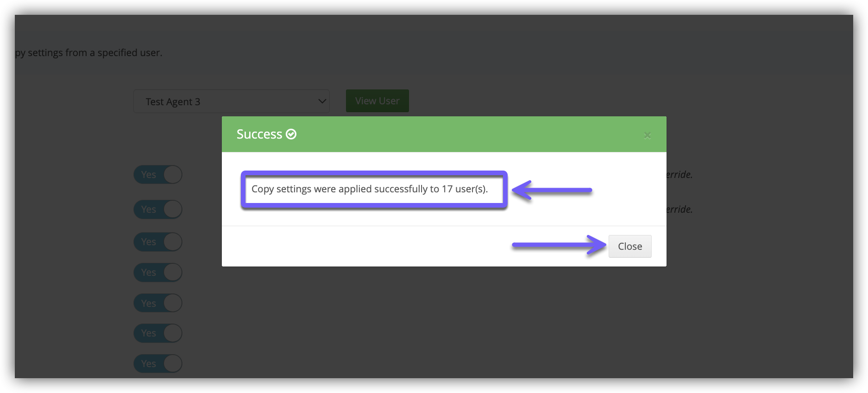Screen dimensions: 868x393
Task: Toggle the second Yes switch from the top
Action: point(158,209)
